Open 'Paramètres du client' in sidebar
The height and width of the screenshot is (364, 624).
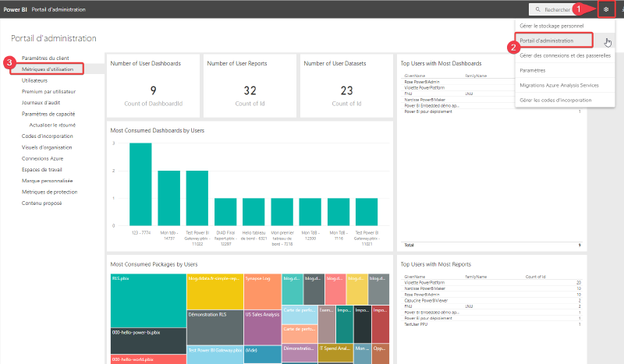coord(45,58)
